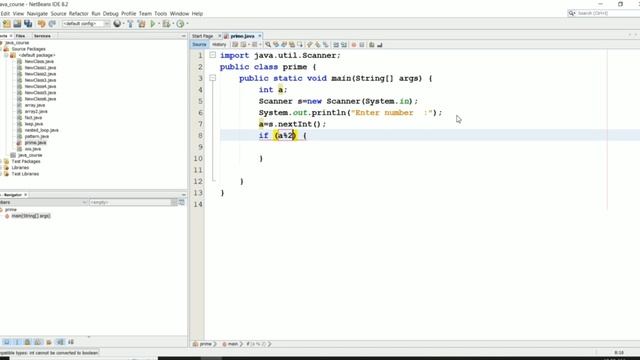
Task: Click the Comment lines icon in editor toolbar
Action: [x=372, y=45]
